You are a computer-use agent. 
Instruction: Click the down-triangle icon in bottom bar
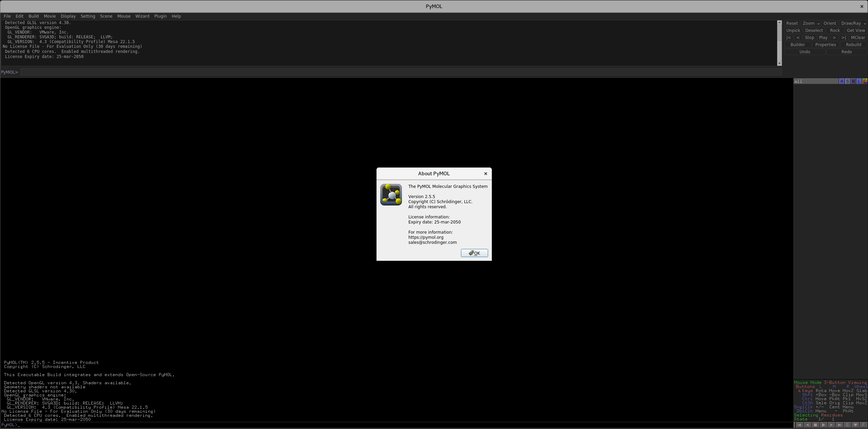(855, 425)
